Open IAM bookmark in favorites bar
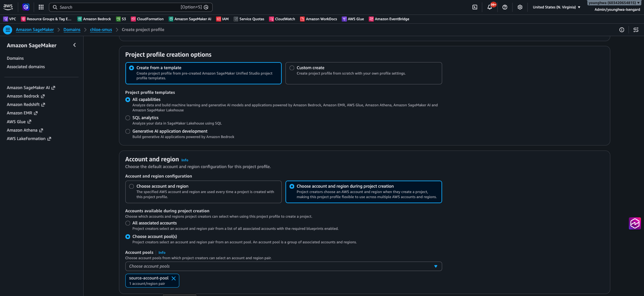This screenshot has width=644, height=296. click(222, 19)
